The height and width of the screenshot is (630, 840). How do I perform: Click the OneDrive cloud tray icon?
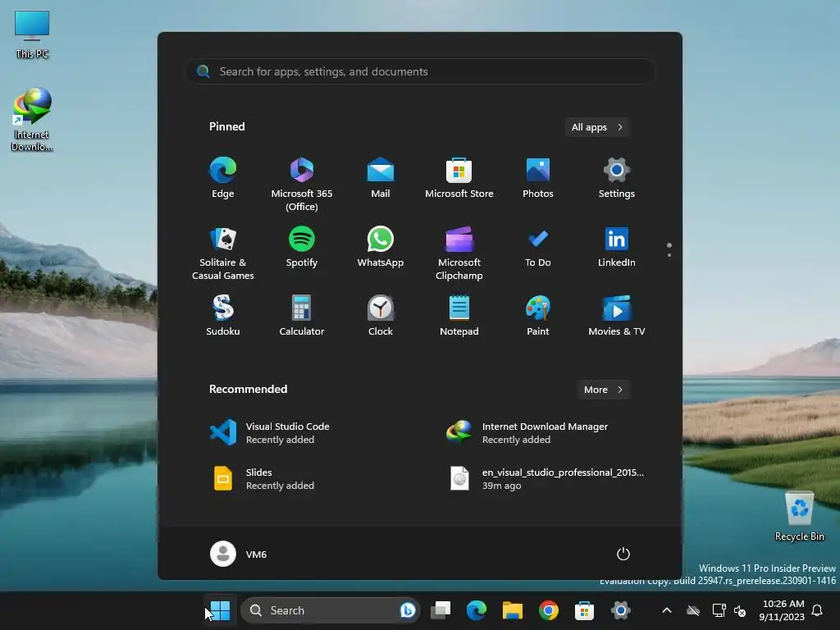coord(693,610)
